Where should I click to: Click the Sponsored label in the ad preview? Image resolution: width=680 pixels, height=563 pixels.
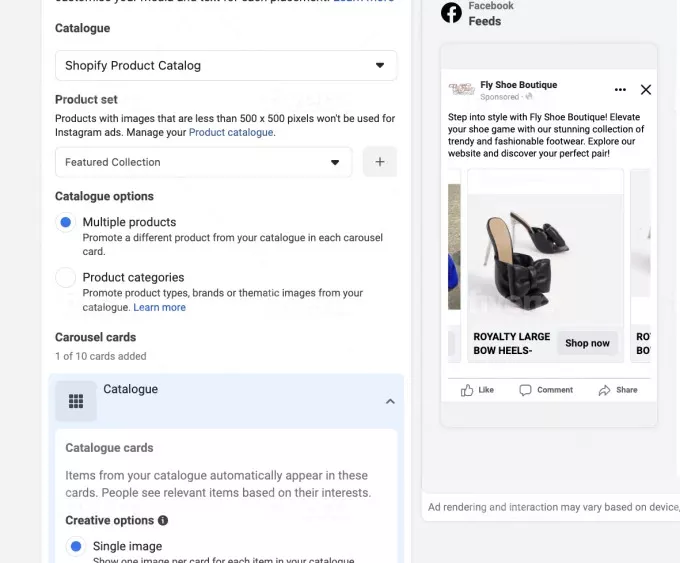pos(499,97)
